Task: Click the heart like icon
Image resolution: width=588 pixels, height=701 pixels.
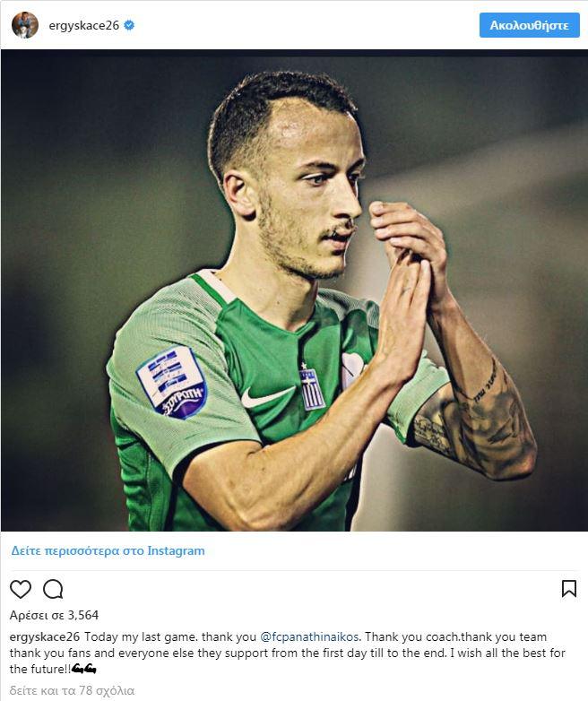Action: tap(21, 589)
